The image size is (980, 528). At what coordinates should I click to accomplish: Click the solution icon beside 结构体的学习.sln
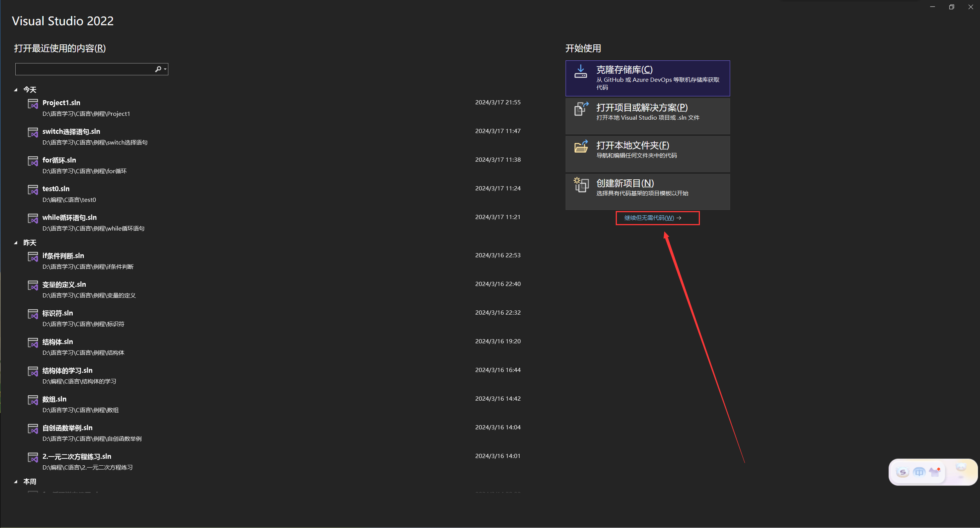33,371
